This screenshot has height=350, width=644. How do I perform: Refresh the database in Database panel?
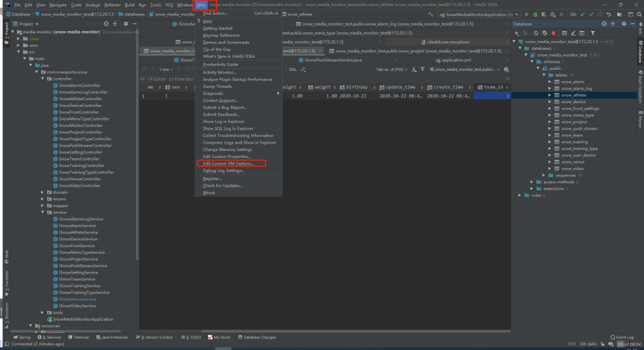pyautogui.click(x=536, y=33)
